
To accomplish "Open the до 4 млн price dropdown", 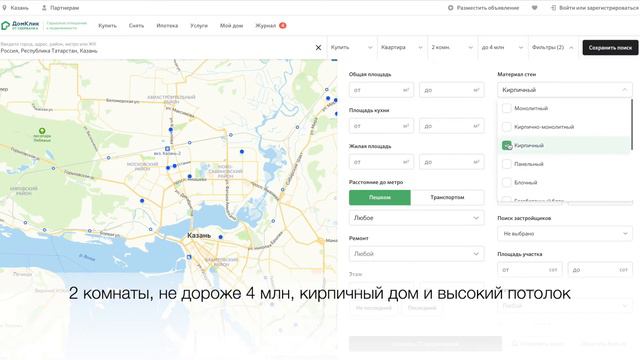I will [502, 47].
